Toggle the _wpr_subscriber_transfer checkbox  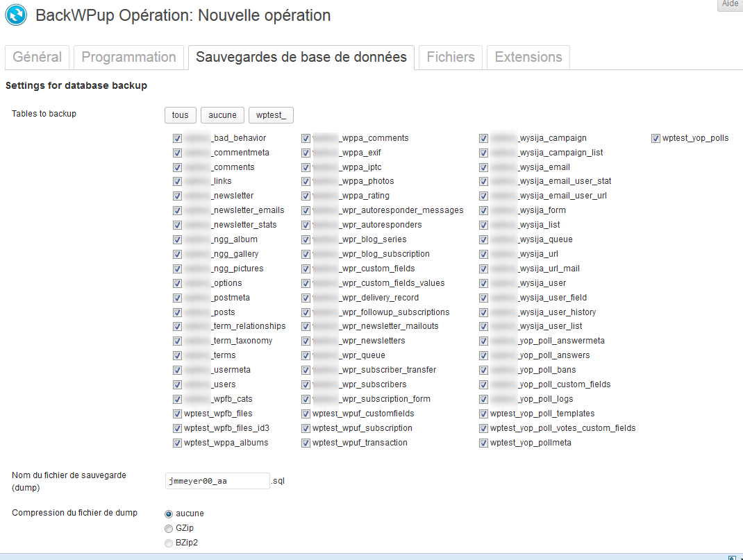tap(306, 370)
